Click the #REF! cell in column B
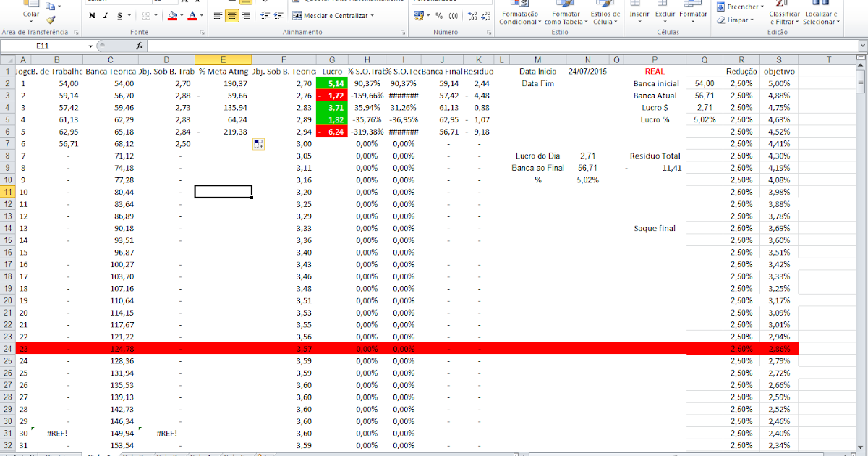The width and height of the screenshot is (868, 456). point(57,433)
